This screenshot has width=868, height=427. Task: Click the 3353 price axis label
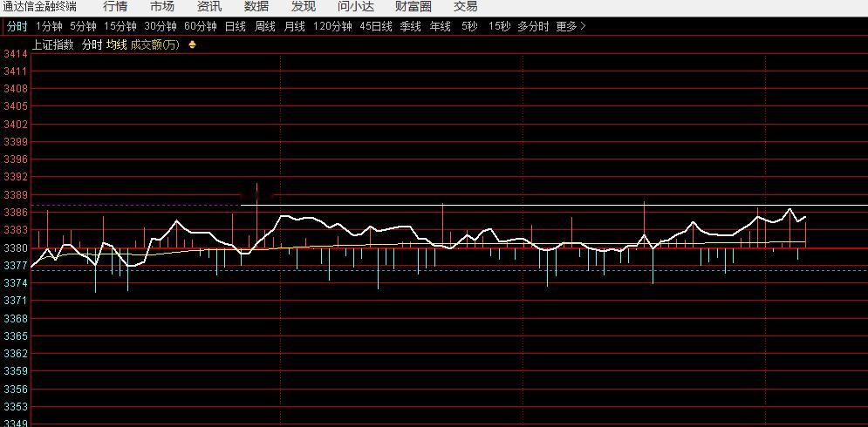coord(14,407)
